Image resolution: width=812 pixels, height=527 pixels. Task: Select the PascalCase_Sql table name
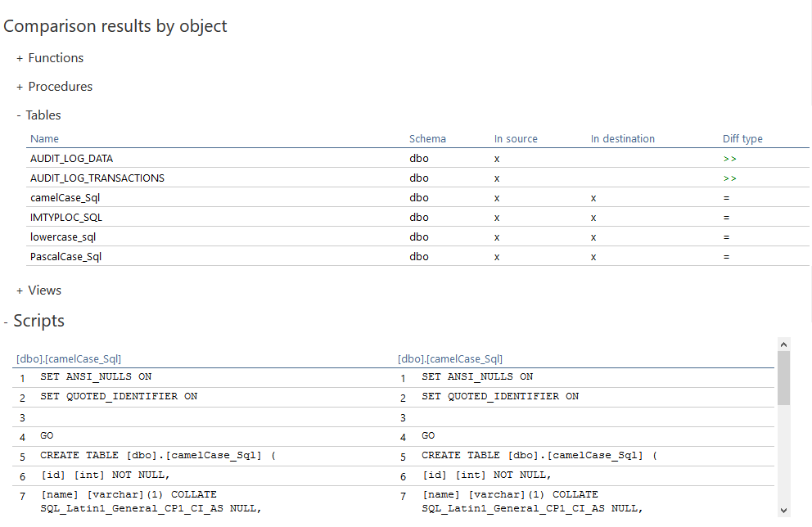click(x=66, y=257)
